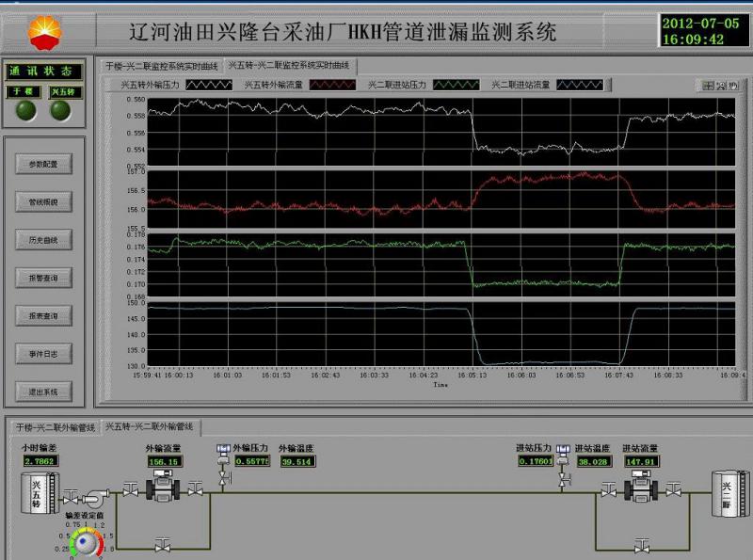Click the green inlet pressure curve plot
This screenshot has width=753, height=560.
(441, 264)
